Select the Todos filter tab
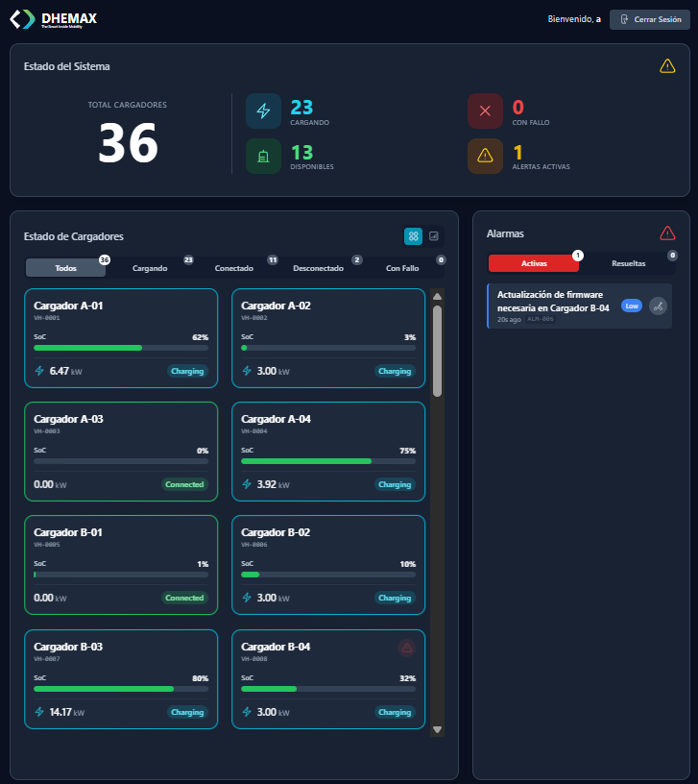The height and width of the screenshot is (784, 698). [65, 268]
